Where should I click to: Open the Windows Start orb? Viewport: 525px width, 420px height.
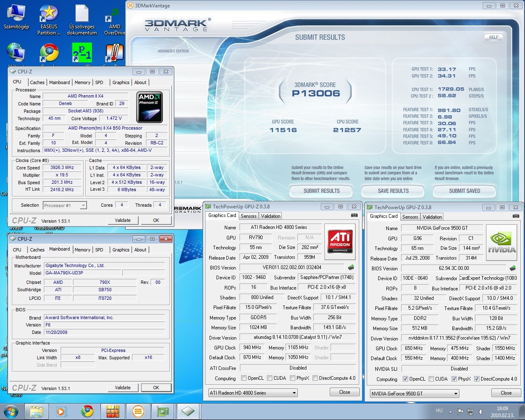pos(11,411)
